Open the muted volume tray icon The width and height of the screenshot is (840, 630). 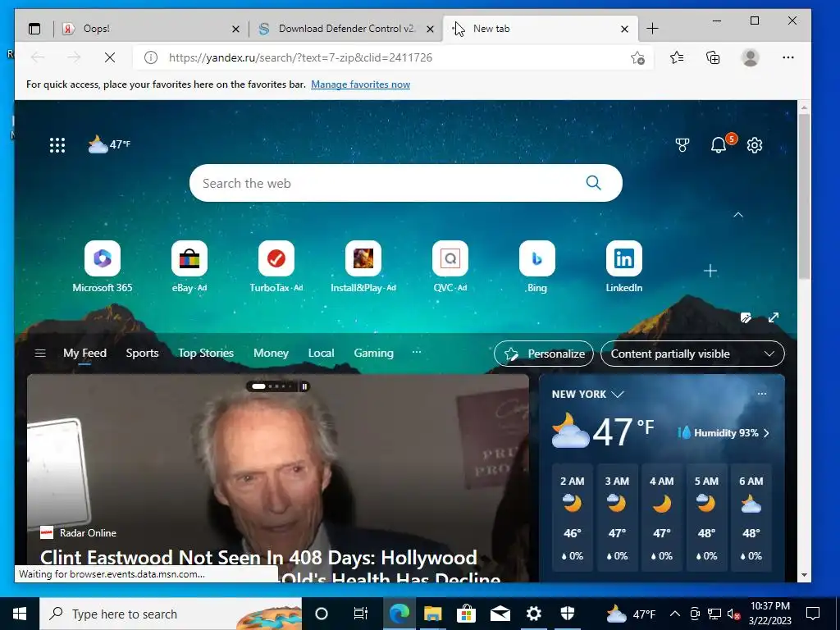[734, 614]
